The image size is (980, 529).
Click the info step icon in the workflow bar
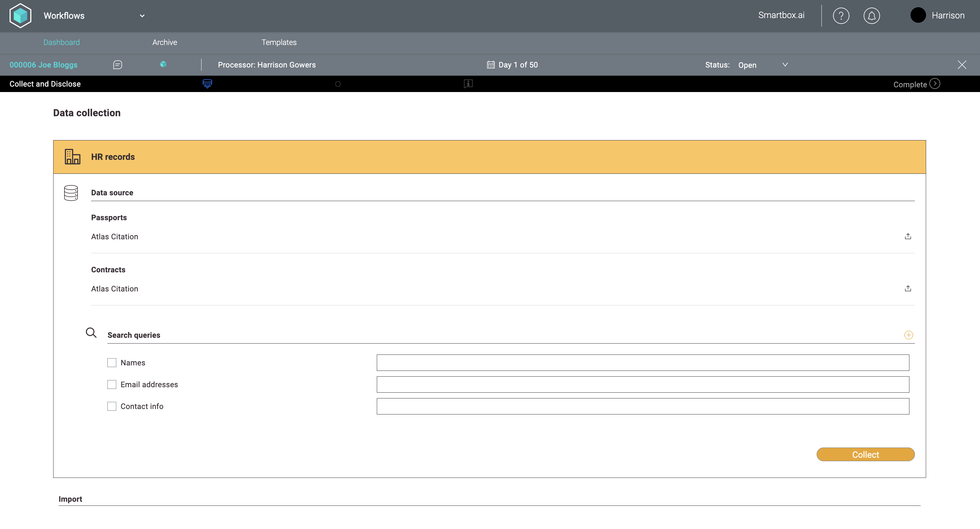(x=468, y=84)
